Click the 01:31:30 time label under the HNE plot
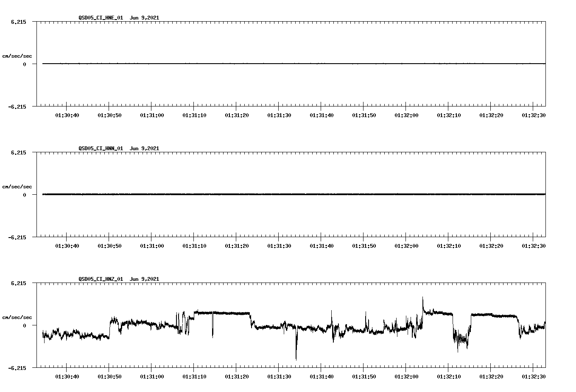 (x=279, y=115)
